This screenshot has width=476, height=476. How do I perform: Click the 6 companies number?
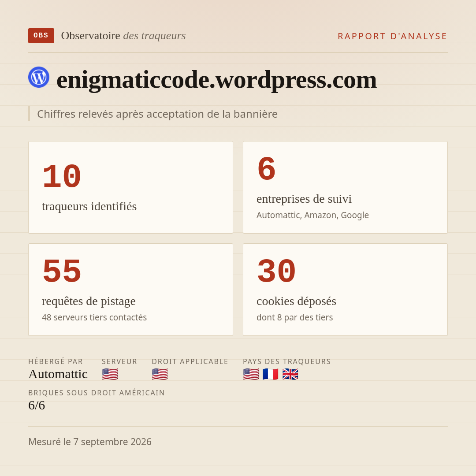(266, 169)
